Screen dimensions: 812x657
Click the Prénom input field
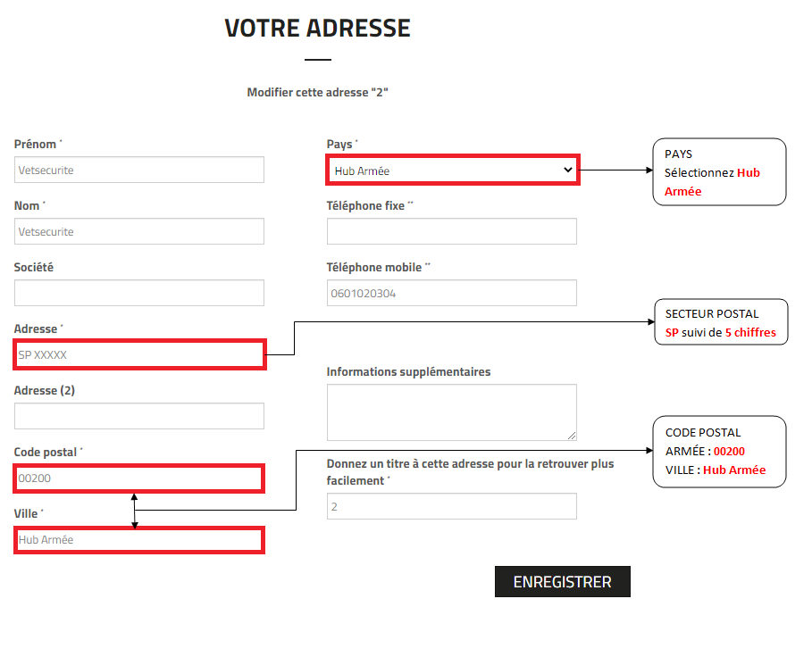pos(138,170)
